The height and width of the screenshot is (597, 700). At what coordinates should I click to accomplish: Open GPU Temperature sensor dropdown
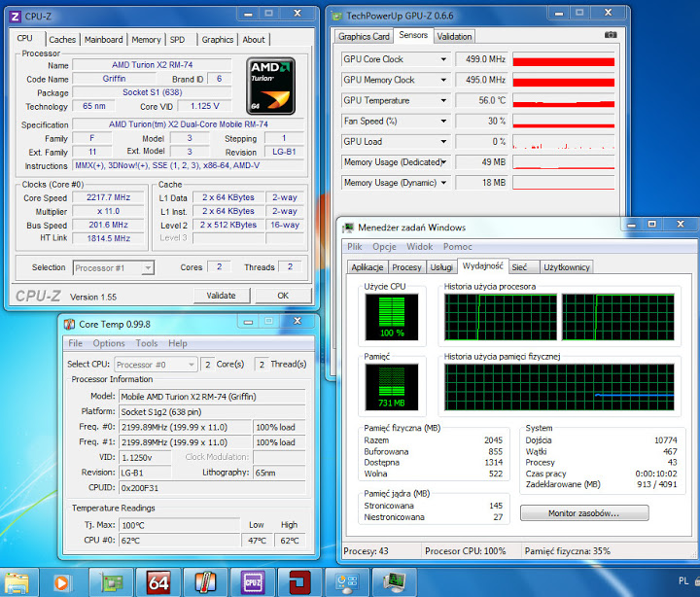pyautogui.click(x=443, y=100)
